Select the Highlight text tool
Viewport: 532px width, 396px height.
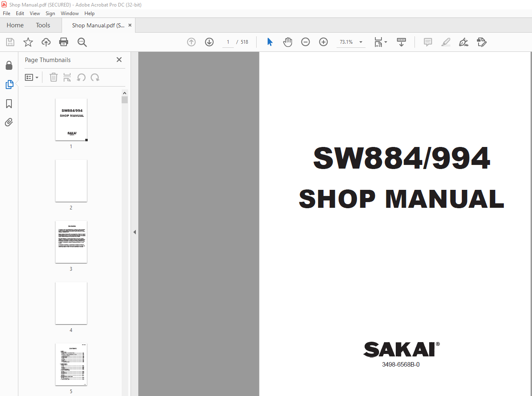coord(446,42)
